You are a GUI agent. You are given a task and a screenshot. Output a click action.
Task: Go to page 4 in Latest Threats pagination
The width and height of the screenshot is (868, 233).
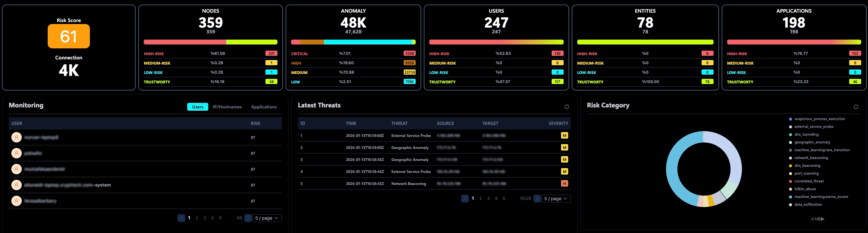pos(496,199)
